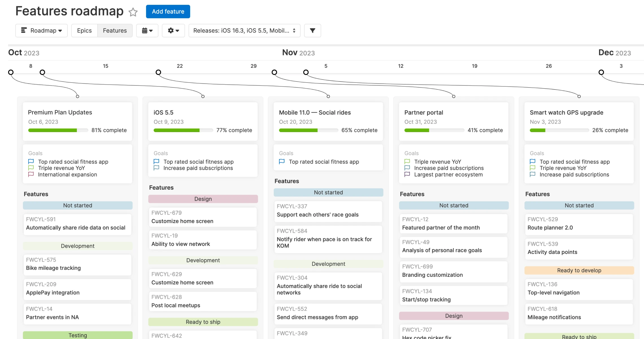Click Mobile 11.0 Top rated goal flag
644x339 pixels.
click(282, 162)
